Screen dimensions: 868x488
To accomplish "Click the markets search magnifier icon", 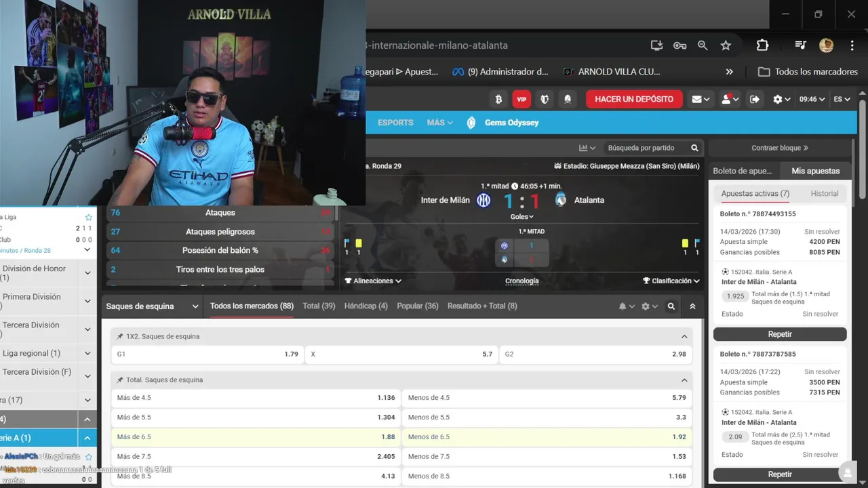I will (x=671, y=306).
